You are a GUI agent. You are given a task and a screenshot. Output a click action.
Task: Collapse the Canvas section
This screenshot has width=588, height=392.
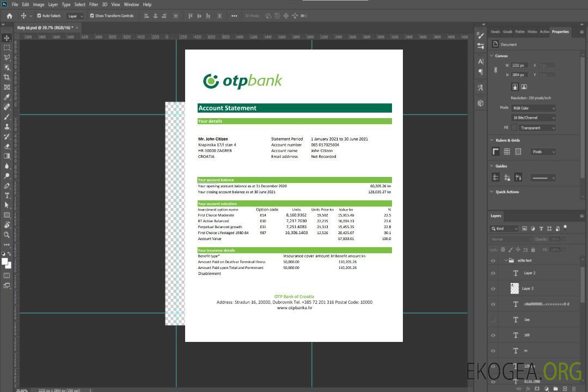[492, 56]
